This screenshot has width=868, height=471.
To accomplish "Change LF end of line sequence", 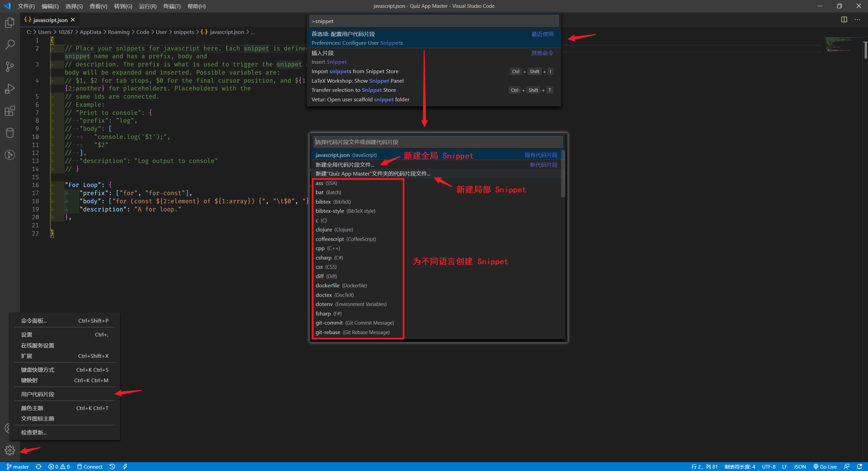I will 785,467.
